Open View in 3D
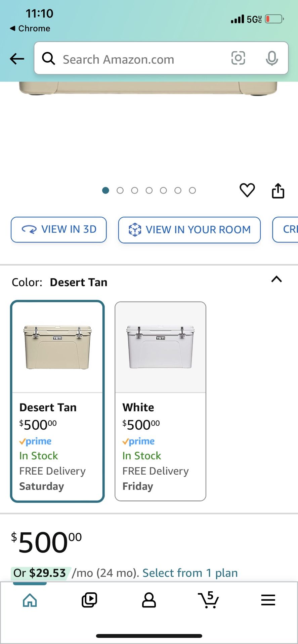This screenshot has width=298, height=644. coord(58,229)
